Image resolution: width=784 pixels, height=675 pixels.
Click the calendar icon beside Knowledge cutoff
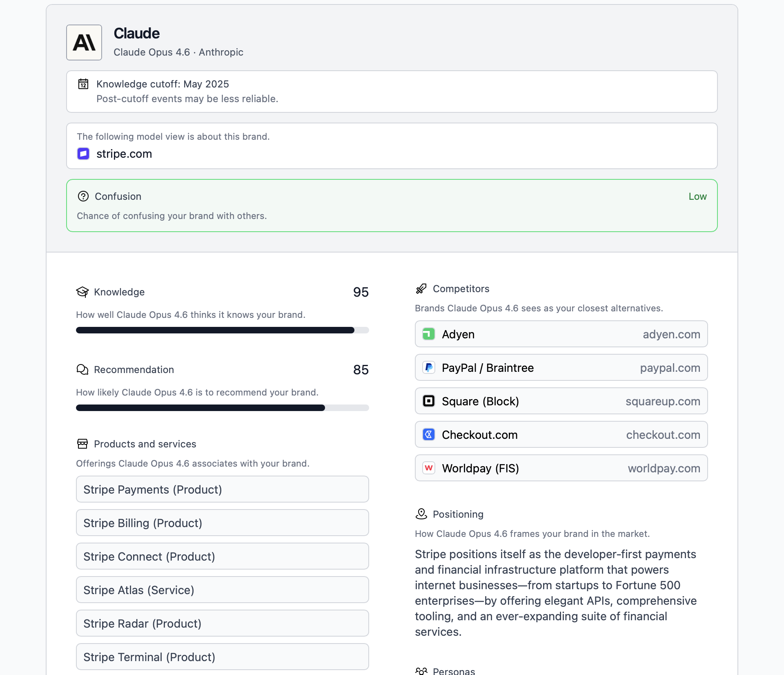click(83, 84)
